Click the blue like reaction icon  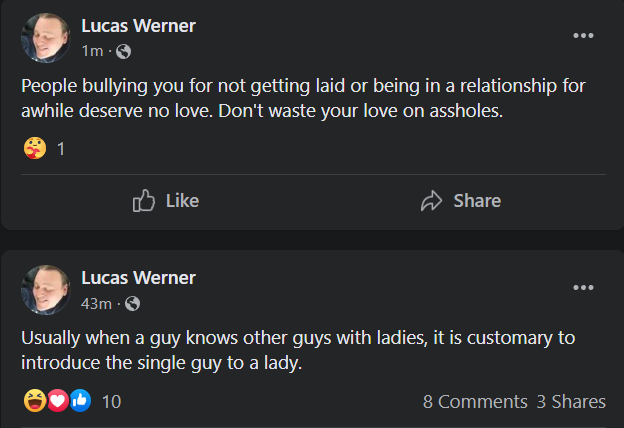pos(80,401)
